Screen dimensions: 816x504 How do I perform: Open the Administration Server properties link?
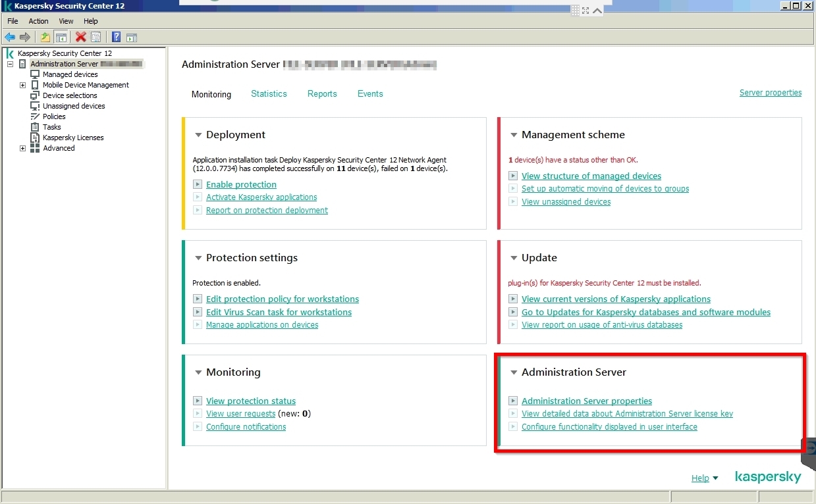(x=587, y=401)
